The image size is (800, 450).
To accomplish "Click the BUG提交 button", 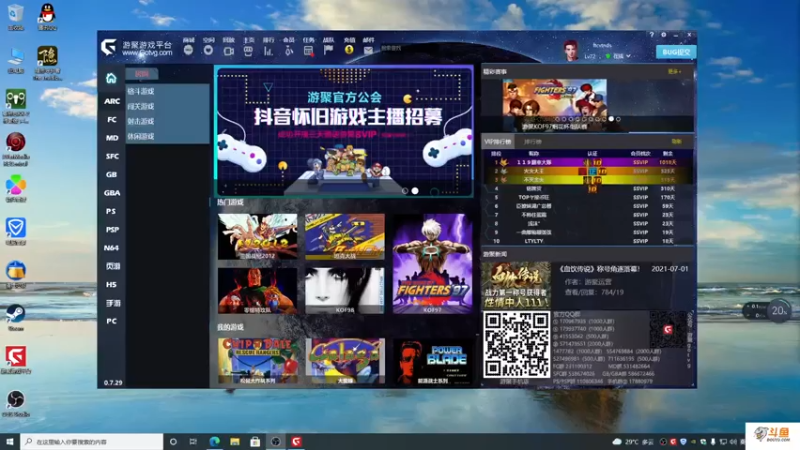I will point(676,52).
